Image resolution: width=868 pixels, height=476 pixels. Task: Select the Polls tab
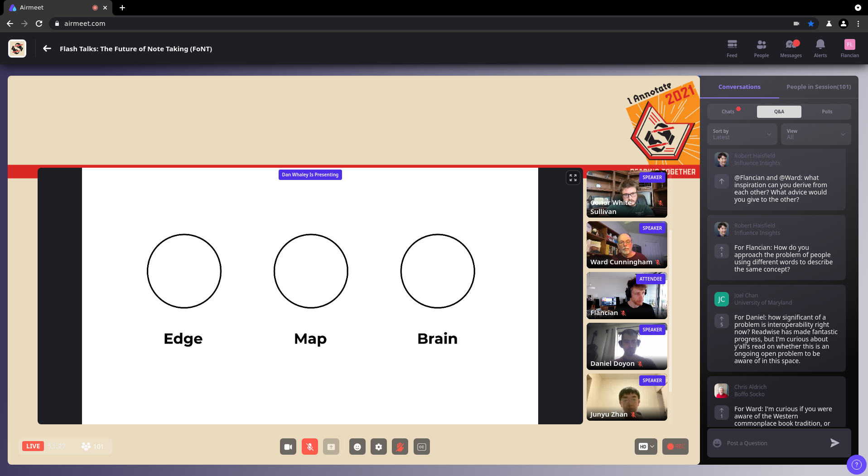tap(827, 112)
